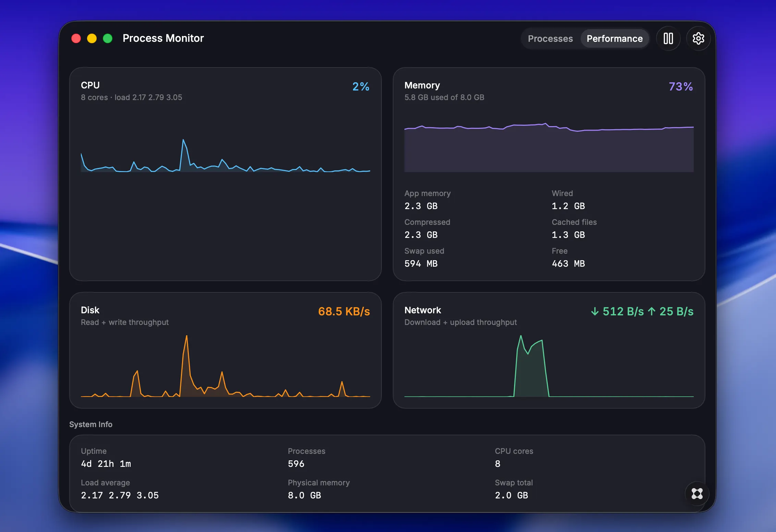Image resolution: width=776 pixels, height=532 pixels.
Task: Click the Wired 1.2 GB value
Action: [x=568, y=206]
